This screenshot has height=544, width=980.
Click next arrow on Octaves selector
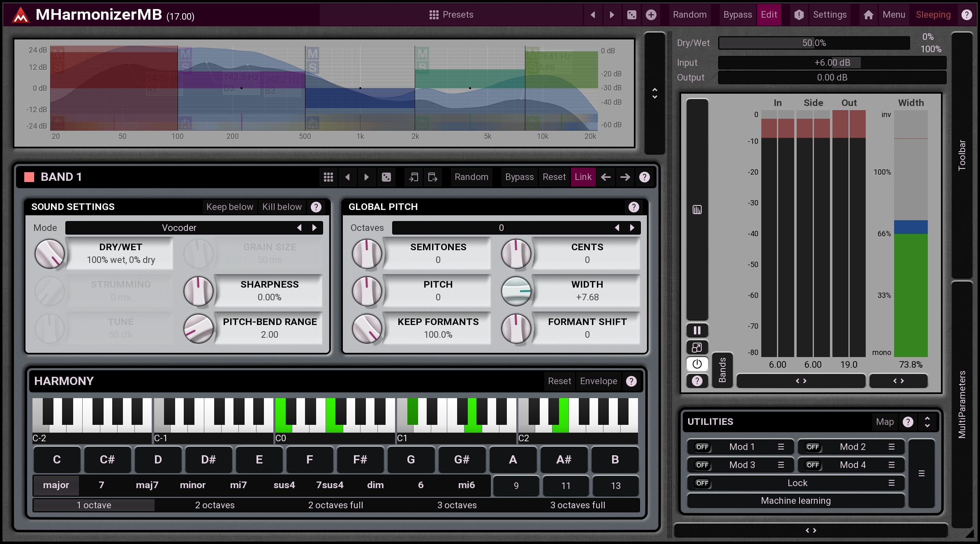click(x=632, y=228)
